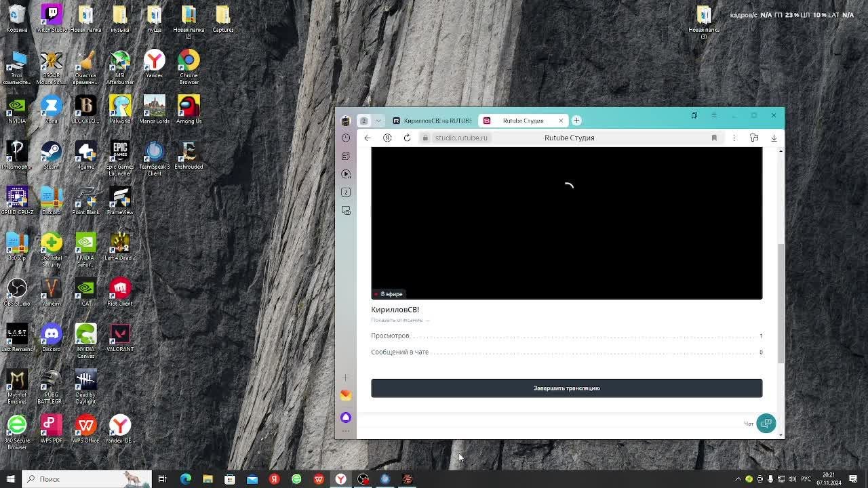Select the Riot Client desktop icon
Screen dimensions: 868x488
[x=120, y=292]
